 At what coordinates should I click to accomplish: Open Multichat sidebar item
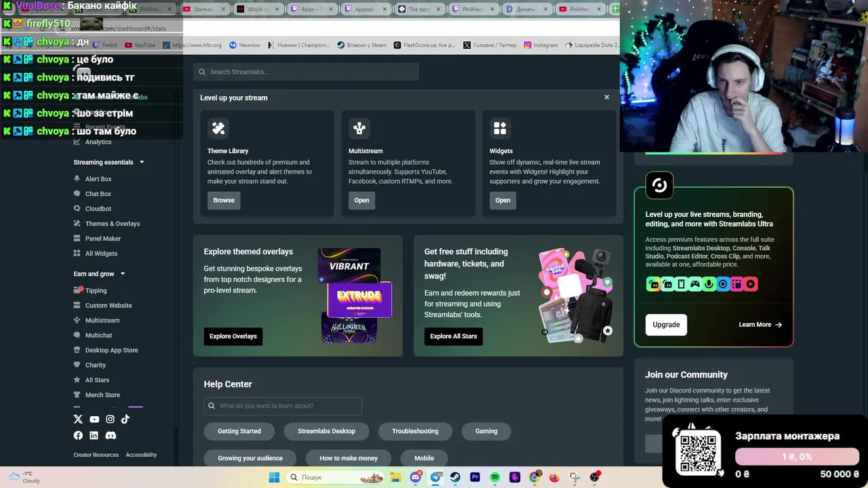(x=93, y=335)
